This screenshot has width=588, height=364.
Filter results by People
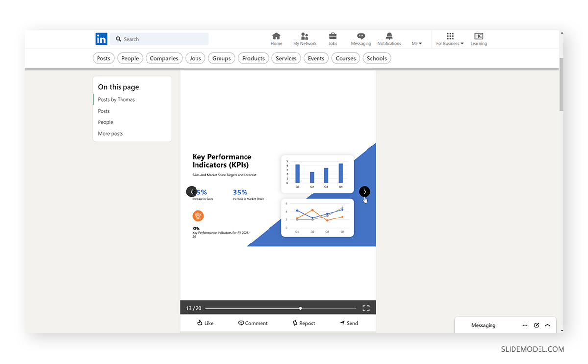click(130, 58)
